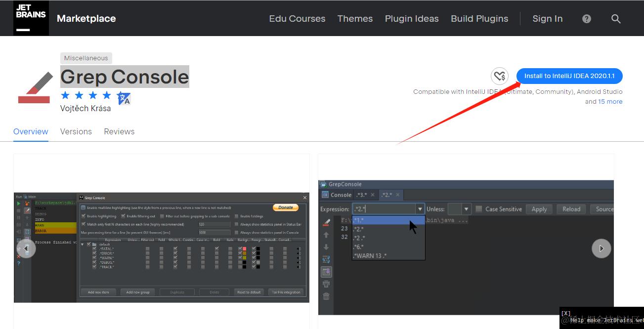
Task: Toggle Match only first N characters checkbox
Action: pyautogui.click(x=83, y=224)
